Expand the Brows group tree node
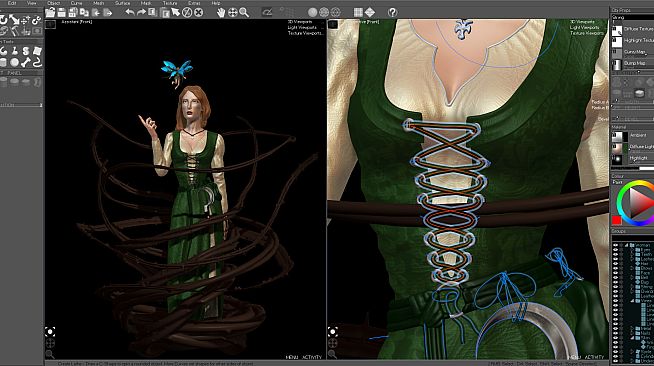Viewport: 654px width, 366px height. point(632,268)
